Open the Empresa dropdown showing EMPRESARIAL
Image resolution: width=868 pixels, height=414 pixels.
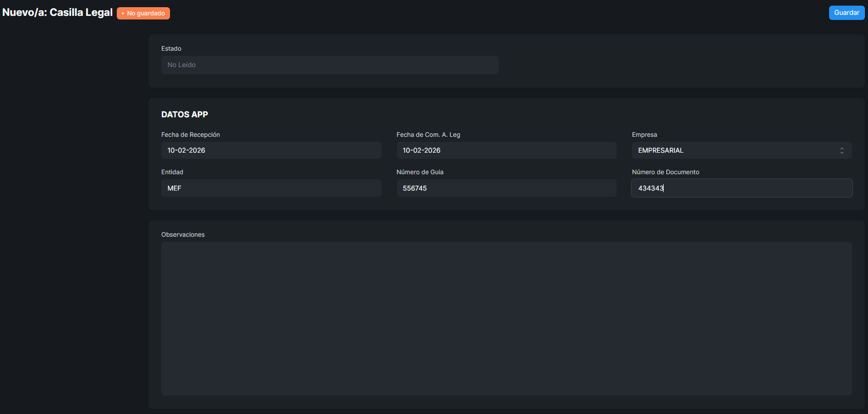coord(735,151)
